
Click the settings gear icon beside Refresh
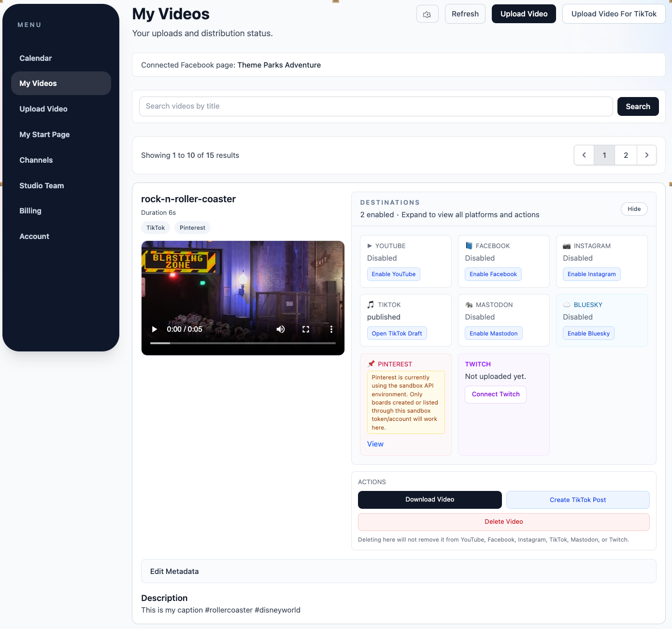pos(427,14)
